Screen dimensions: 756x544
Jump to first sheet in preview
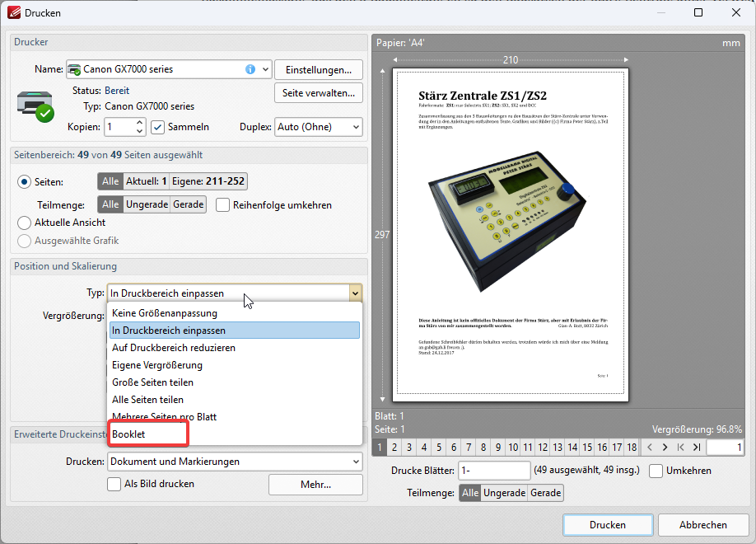pos(680,448)
